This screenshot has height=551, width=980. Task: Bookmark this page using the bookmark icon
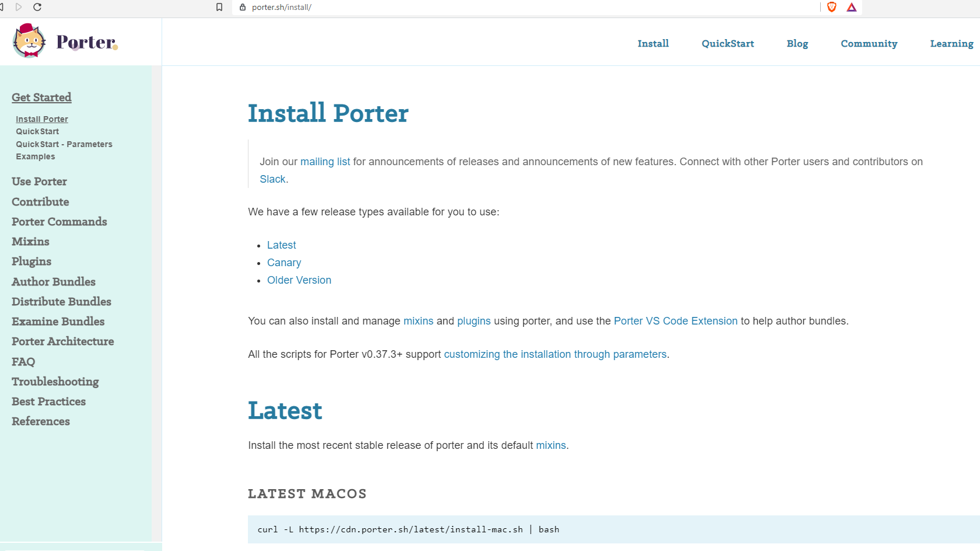pyautogui.click(x=219, y=7)
